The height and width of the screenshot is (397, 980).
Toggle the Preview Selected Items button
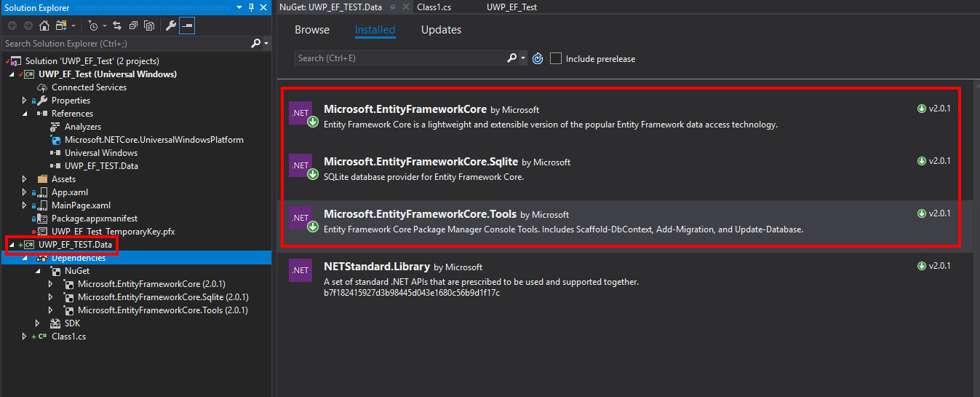point(187,25)
